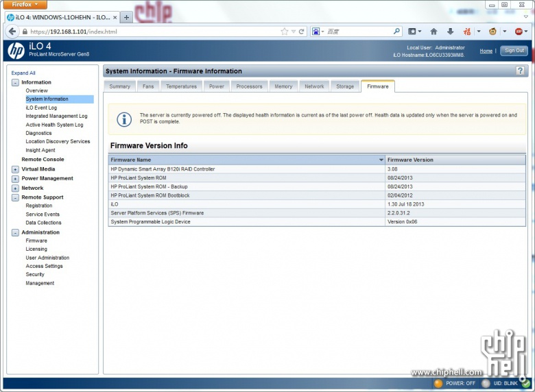Open Integrated Management Log
Image resolution: width=535 pixels, height=392 pixels.
(57, 117)
